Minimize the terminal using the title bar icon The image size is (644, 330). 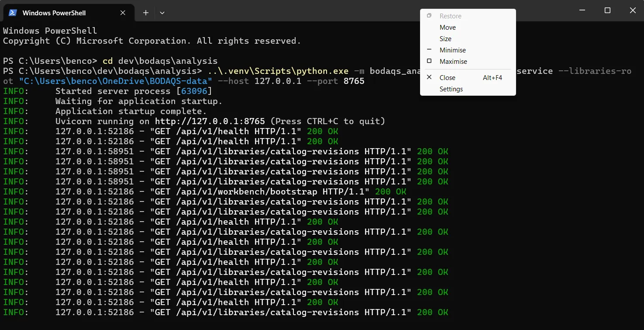[582, 10]
